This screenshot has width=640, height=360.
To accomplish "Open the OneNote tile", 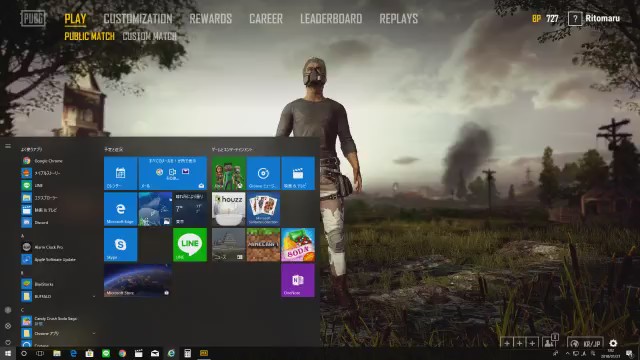I will [298, 280].
